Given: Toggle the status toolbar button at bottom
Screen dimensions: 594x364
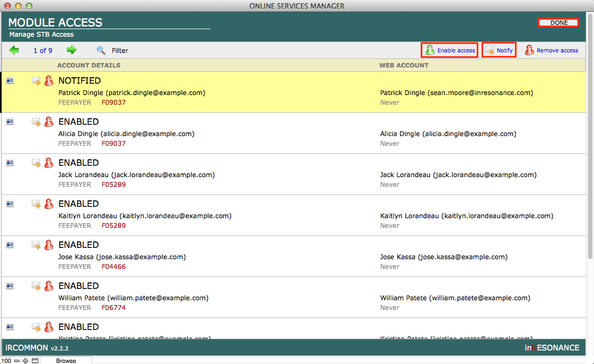Looking at the screenshot, I should point(35,360).
